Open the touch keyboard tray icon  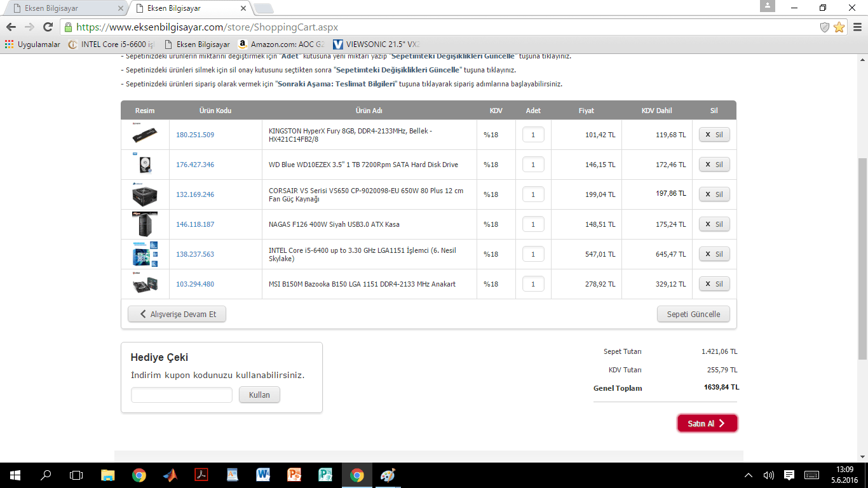[x=811, y=475]
